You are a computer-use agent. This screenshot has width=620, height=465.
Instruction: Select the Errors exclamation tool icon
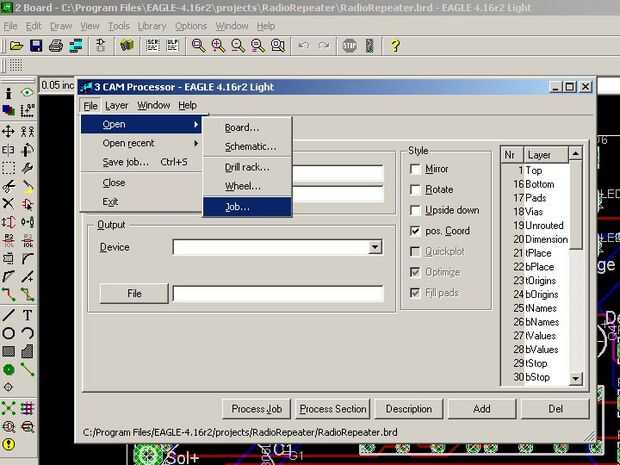8,444
